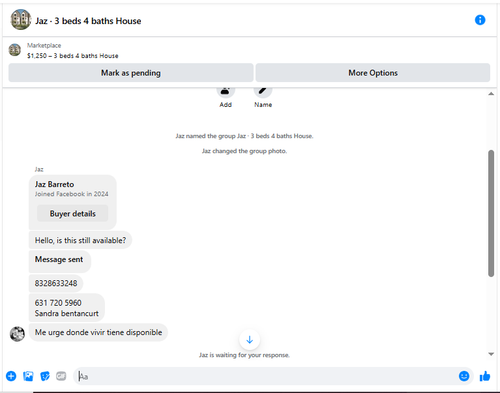Attach a photo with the image icon
Viewport: 500px width, 393px height.
pos(28,376)
